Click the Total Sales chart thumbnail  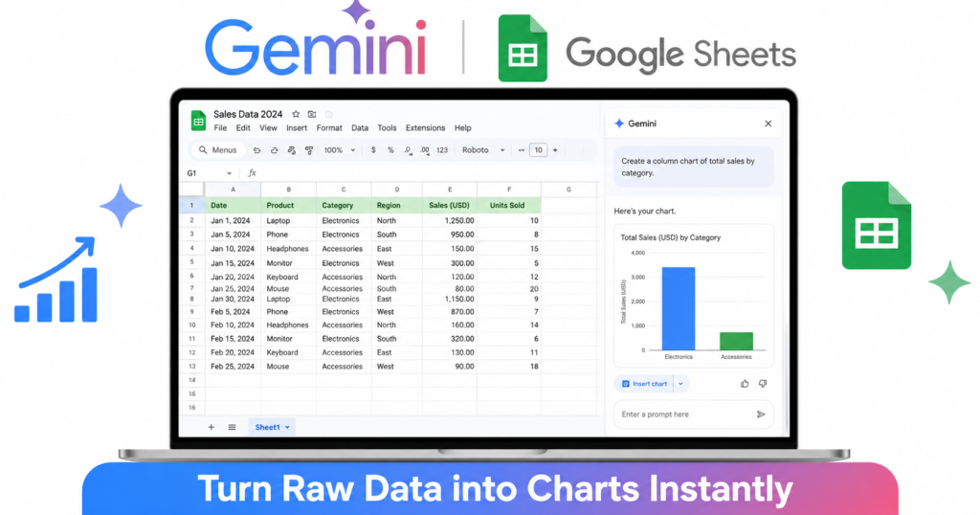point(694,296)
